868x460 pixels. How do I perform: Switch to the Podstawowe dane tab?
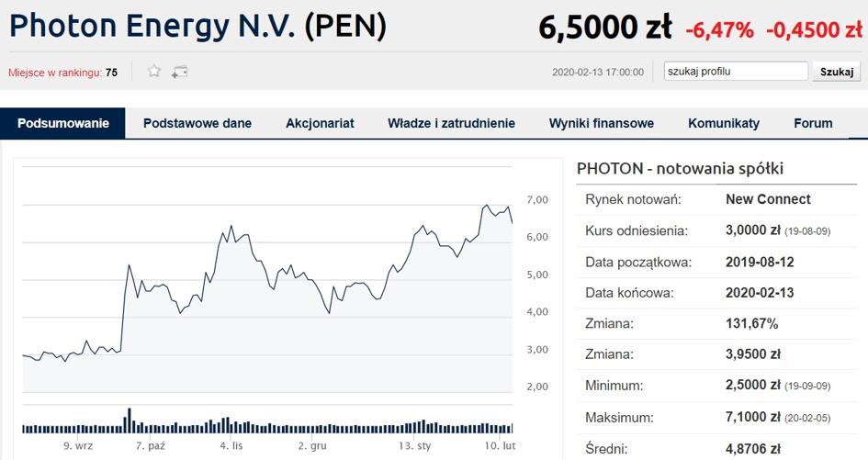[197, 123]
